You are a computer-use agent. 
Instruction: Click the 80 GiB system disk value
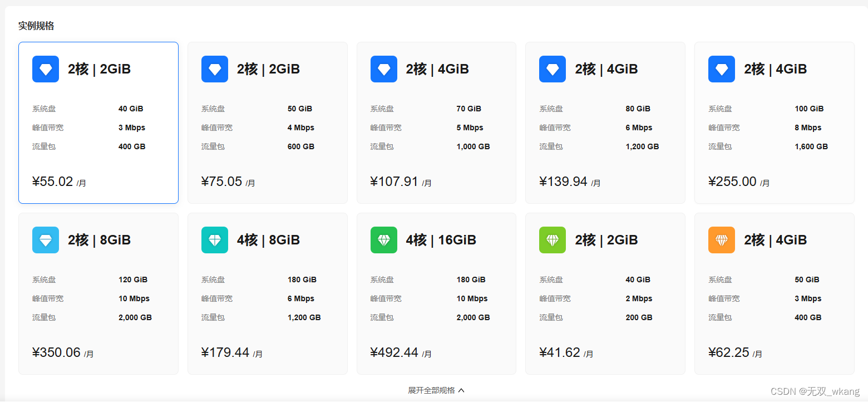tap(638, 109)
